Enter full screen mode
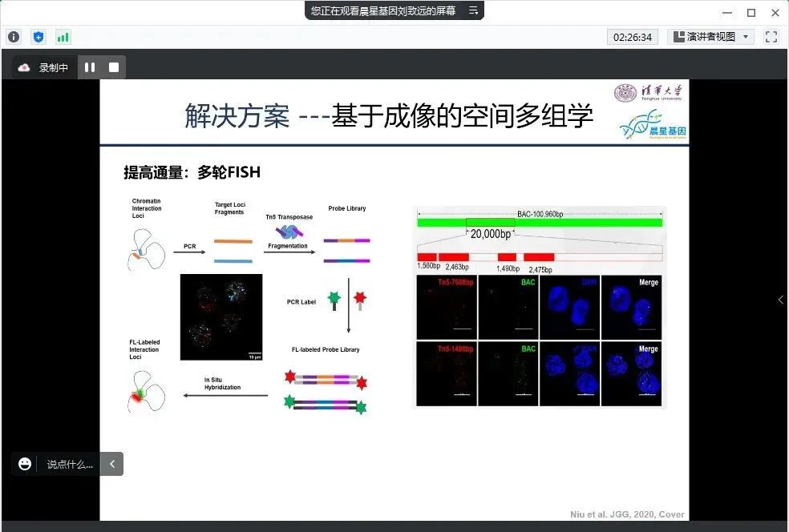The width and height of the screenshot is (789, 532). point(771,37)
